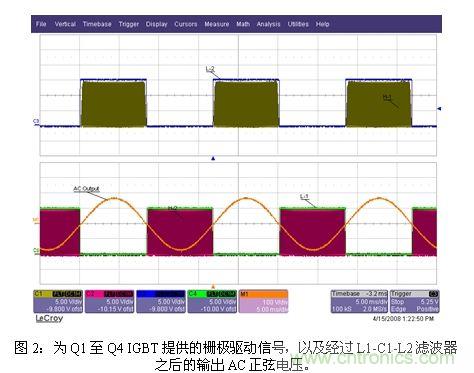Click the AC Output trace label
474x373 pixels.
[86, 189]
